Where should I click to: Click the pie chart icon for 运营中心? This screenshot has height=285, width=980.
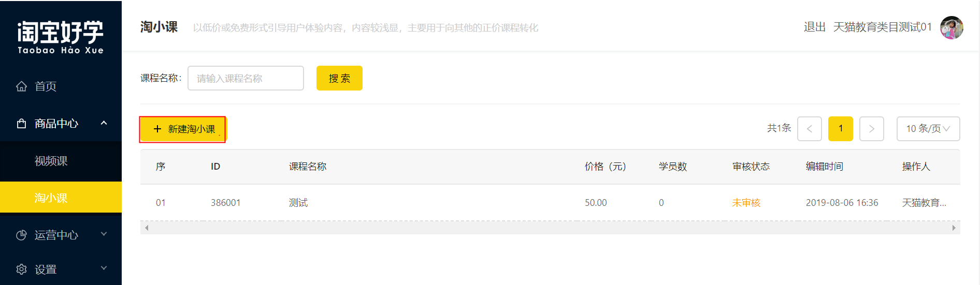point(21,235)
